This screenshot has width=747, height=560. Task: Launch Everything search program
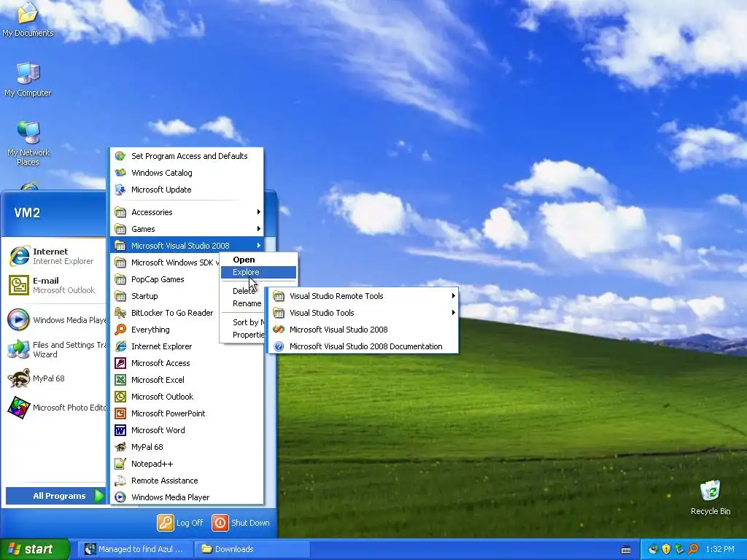coord(187,330)
